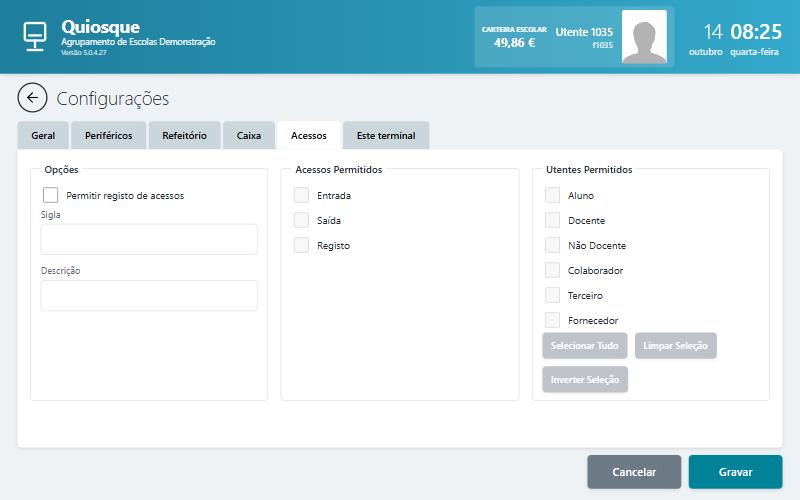
Task: Go to the Caixa tab
Action: point(248,135)
